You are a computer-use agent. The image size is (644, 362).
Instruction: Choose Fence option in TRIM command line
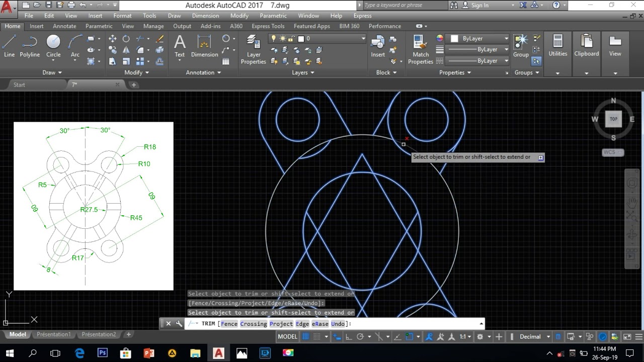(229, 324)
